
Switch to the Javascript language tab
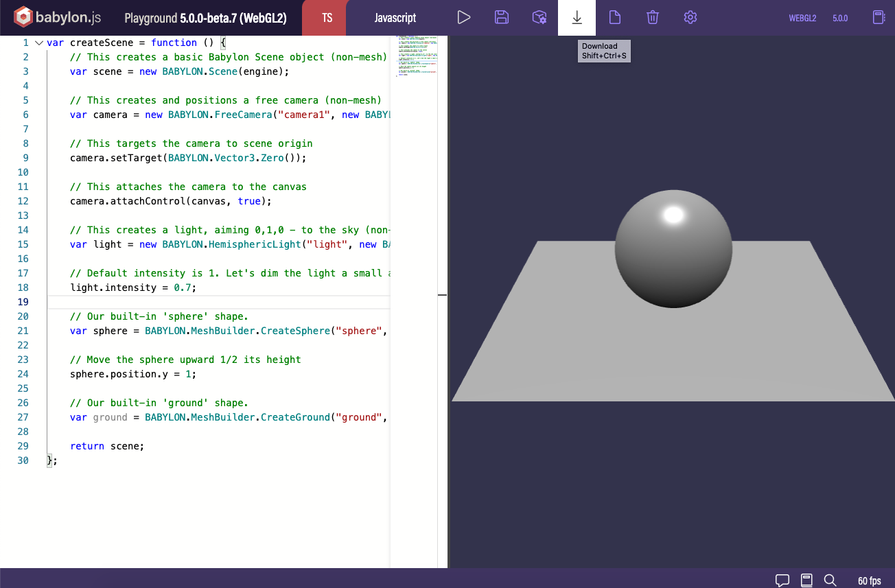[395, 18]
